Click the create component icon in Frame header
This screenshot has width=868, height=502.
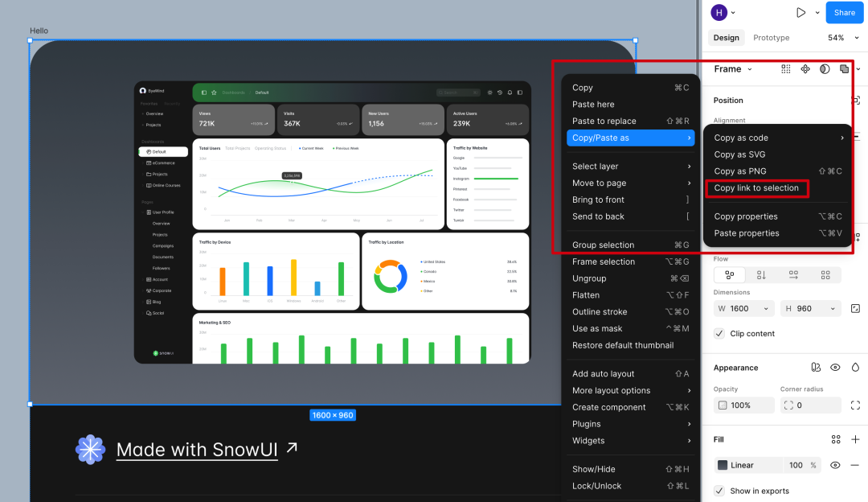coord(805,69)
